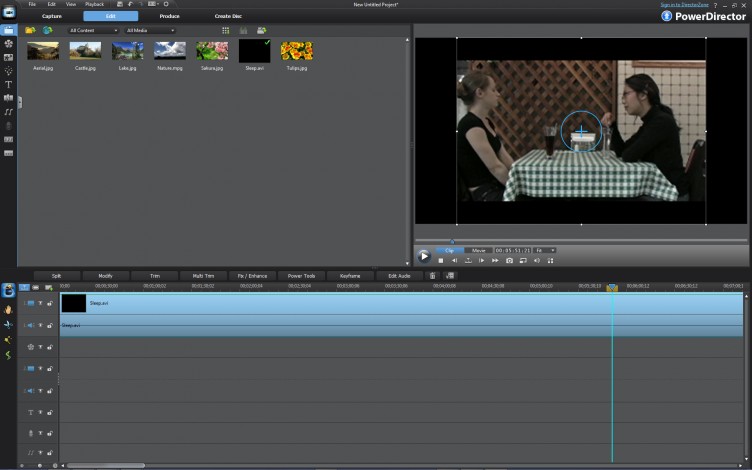Screen dimensions: 752x470
Task: Click the Split button
Action: point(57,276)
